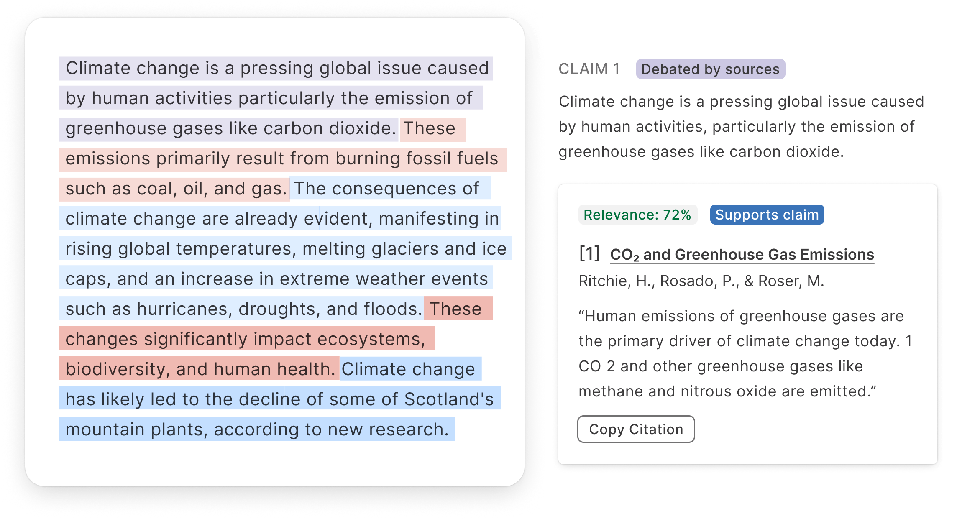980x519 pixels.
Task: Click the Supports claim tag
Action: tap(767, 215)
